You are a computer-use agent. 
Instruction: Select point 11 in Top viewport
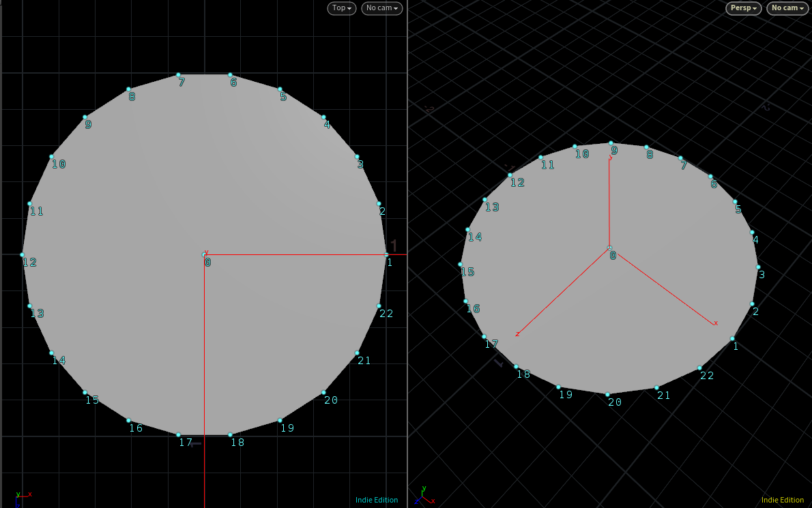coord(29,204)
